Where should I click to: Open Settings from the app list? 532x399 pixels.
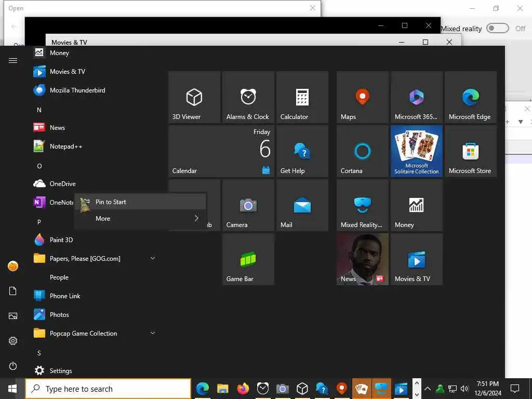tap(95, 370)
